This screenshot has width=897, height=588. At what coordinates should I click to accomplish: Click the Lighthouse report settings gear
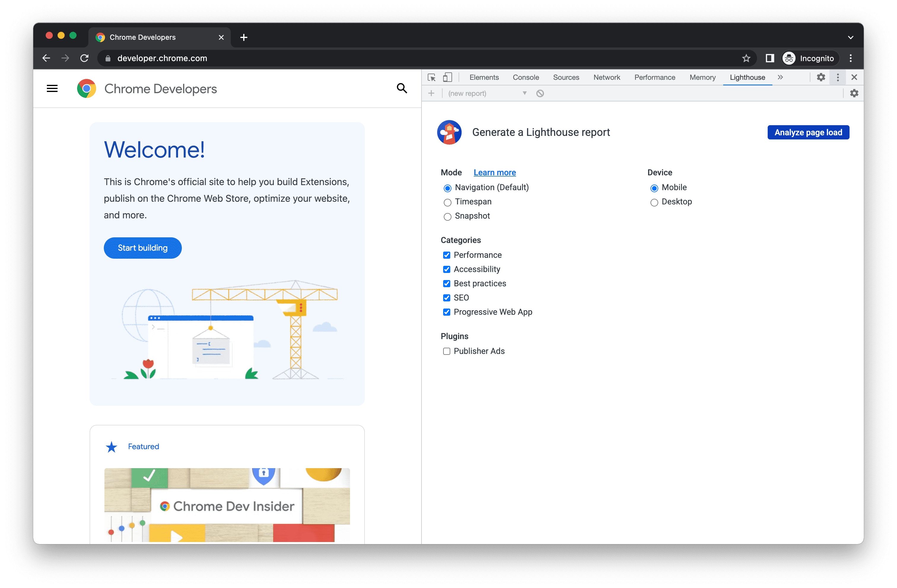coord(854,93)
